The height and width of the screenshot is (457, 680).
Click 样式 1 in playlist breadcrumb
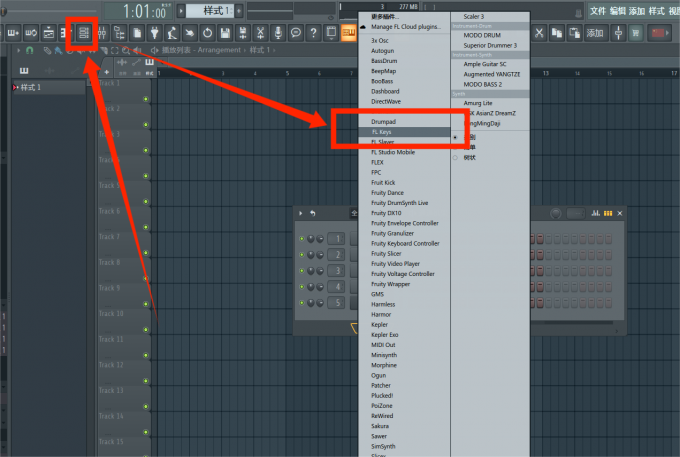[x=259, y=50]
